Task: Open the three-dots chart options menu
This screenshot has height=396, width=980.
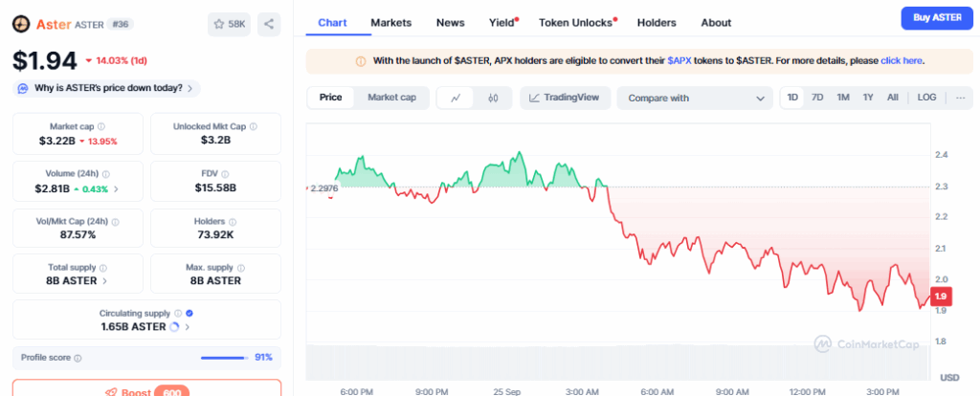Action: point(960,98)
